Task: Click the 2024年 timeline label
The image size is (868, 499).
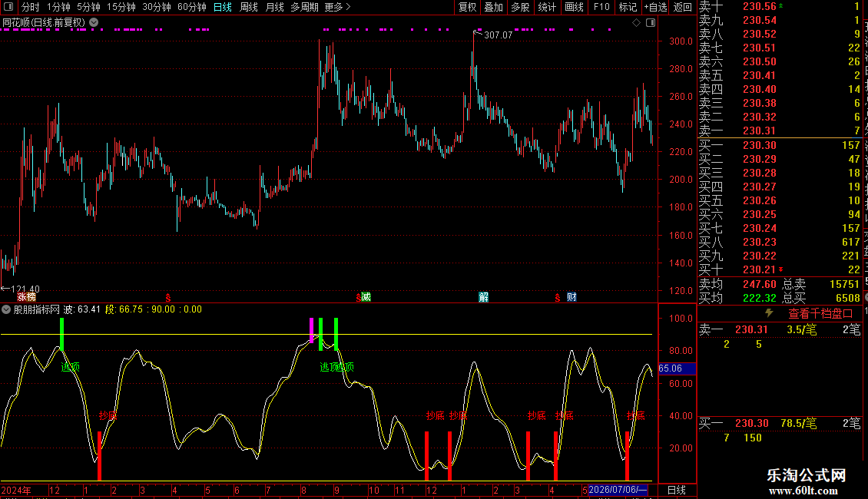Action: [16, 490]
